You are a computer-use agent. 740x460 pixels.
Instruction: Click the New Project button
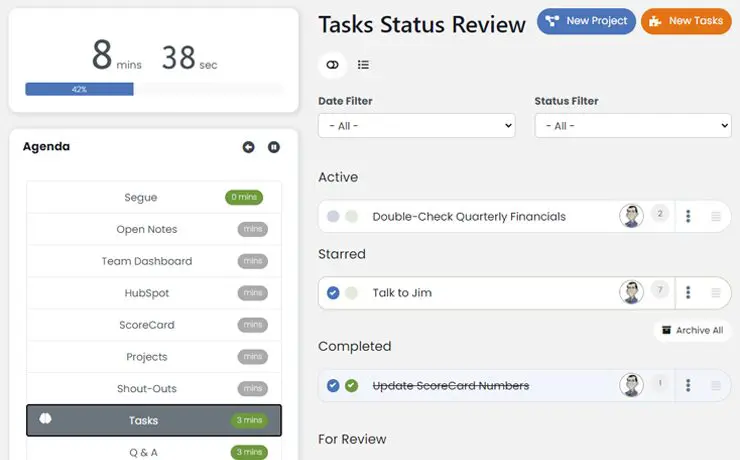click(586, 21)
